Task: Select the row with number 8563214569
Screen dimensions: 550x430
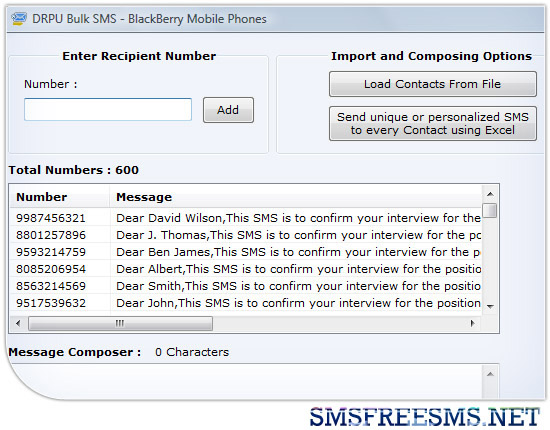Action: point(246,286)
